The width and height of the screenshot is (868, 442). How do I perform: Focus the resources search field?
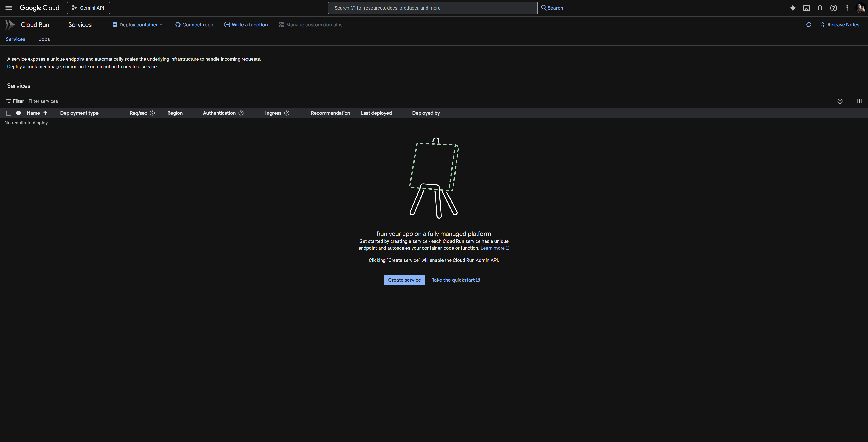click(x=433, y=8)
